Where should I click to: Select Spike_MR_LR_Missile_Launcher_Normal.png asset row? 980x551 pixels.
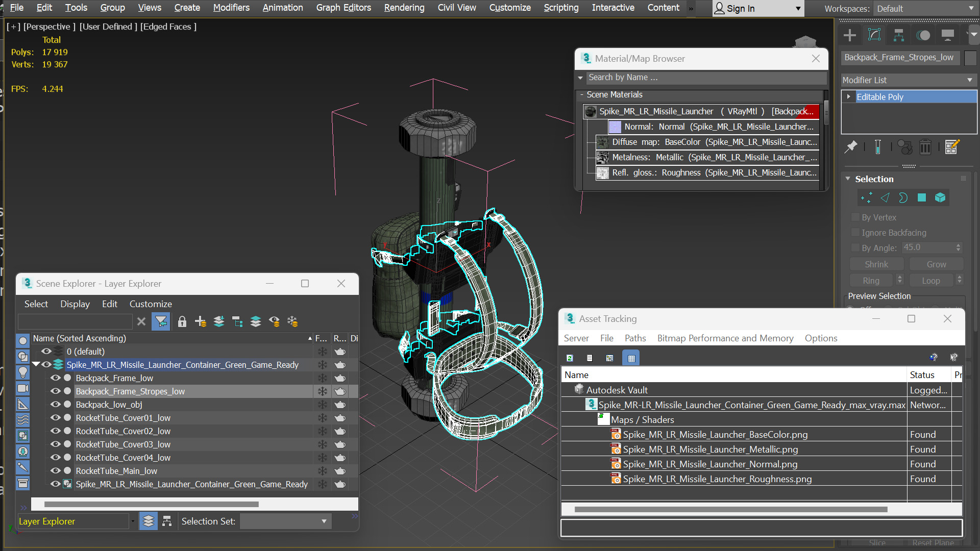pos(710,464)
